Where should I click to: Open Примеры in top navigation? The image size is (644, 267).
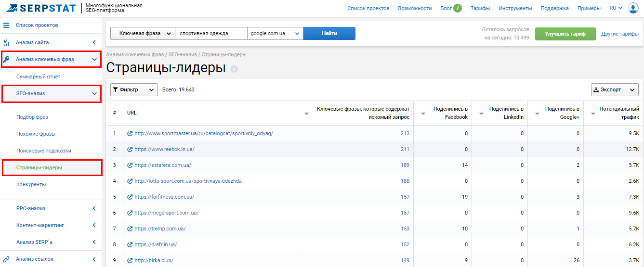589,8
